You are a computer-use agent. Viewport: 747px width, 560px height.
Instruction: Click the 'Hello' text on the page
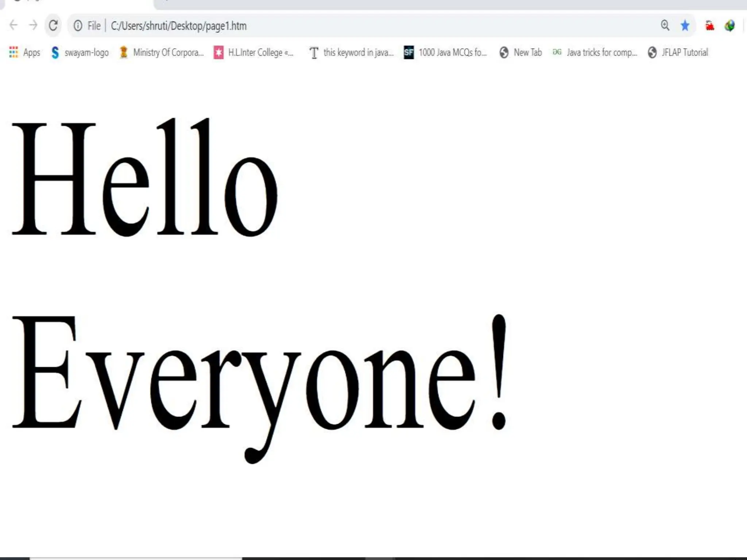[x=145, y=178]
